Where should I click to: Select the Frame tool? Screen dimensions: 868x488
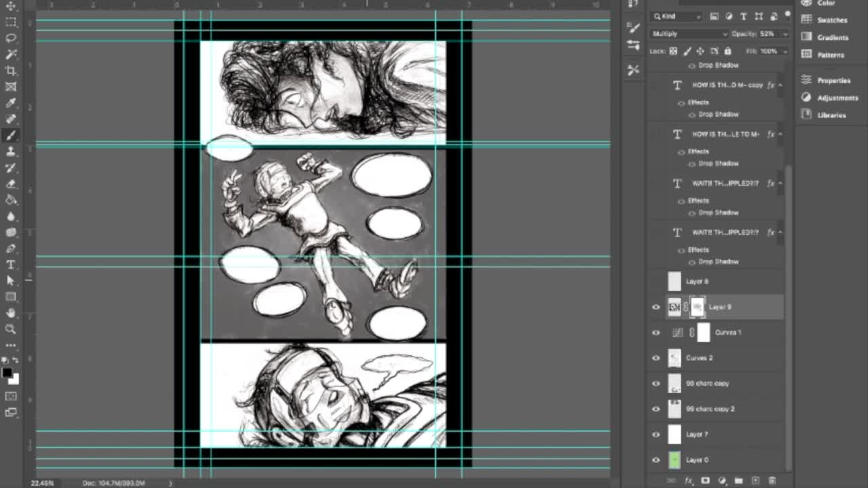tap(11, 87)
